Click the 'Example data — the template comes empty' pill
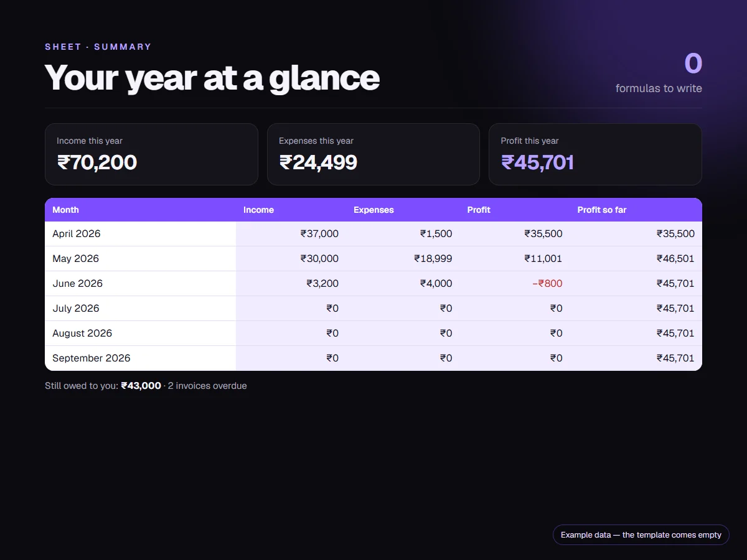747x560 pixels. pos(641,535)
